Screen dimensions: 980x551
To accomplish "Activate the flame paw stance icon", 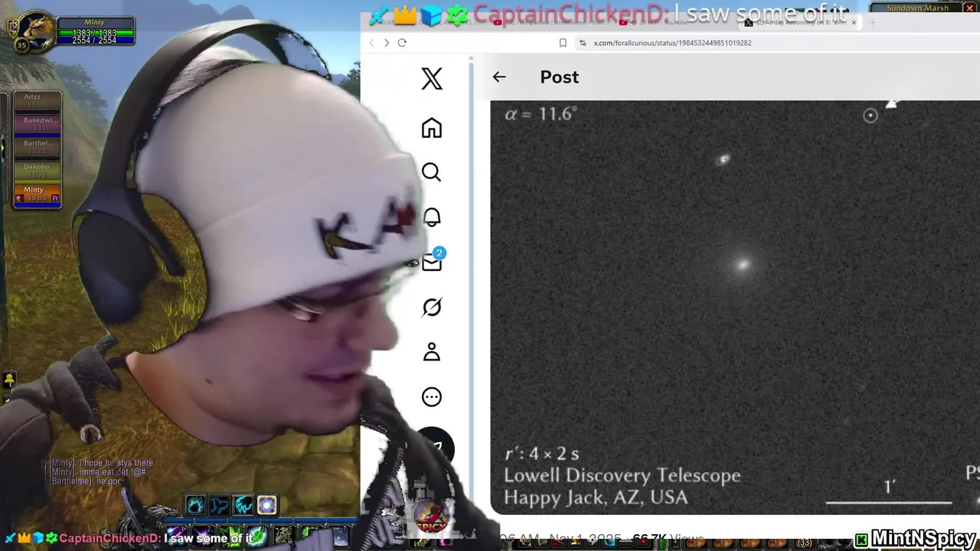I will tap(195, 505).
